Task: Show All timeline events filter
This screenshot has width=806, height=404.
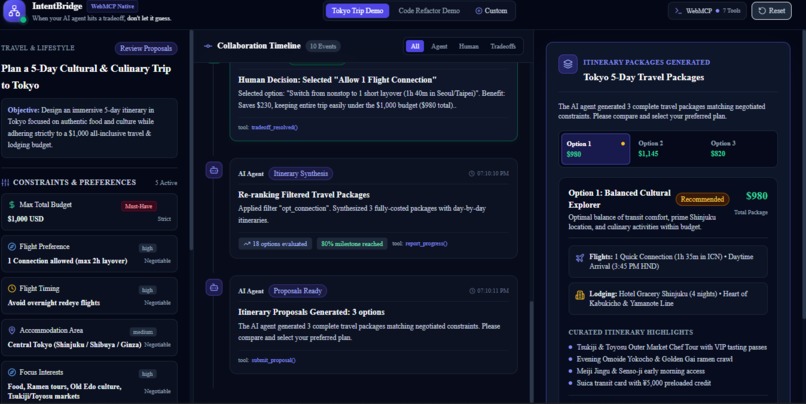Action: (x=415, y=46)
